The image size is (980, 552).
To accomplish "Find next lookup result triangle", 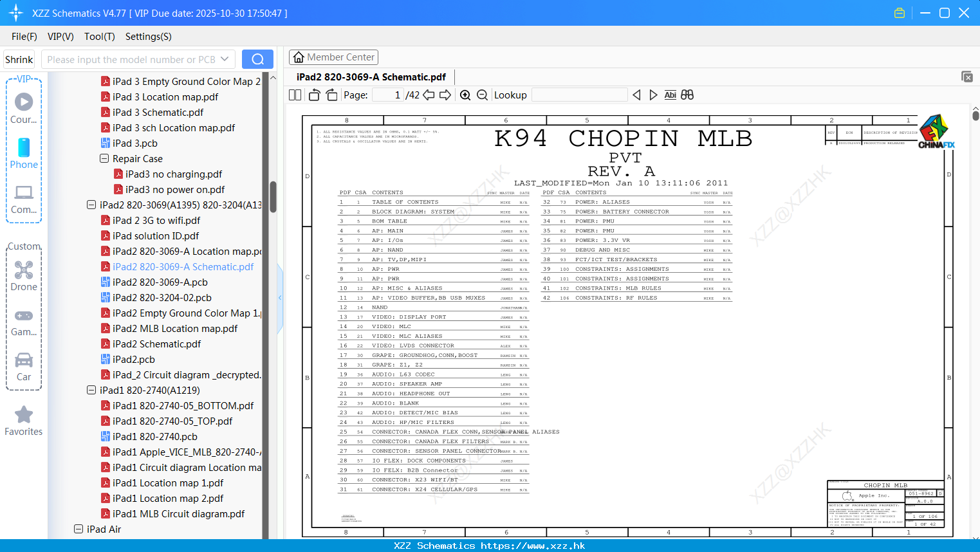I will (x=653, y=95).
